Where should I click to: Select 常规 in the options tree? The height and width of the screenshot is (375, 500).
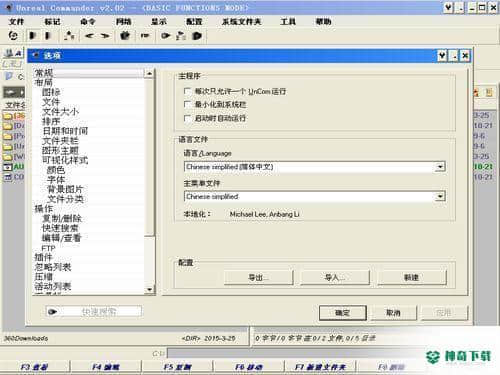44,73
